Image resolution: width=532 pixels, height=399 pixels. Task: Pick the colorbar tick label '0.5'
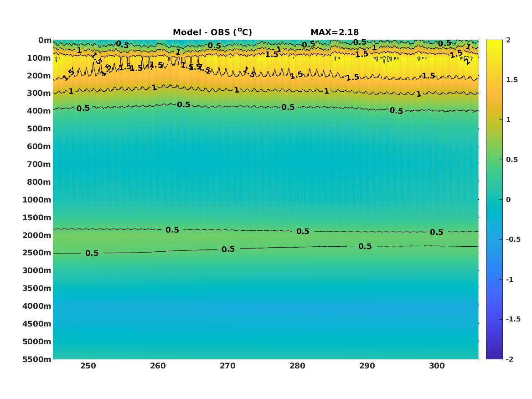point(512,160)
